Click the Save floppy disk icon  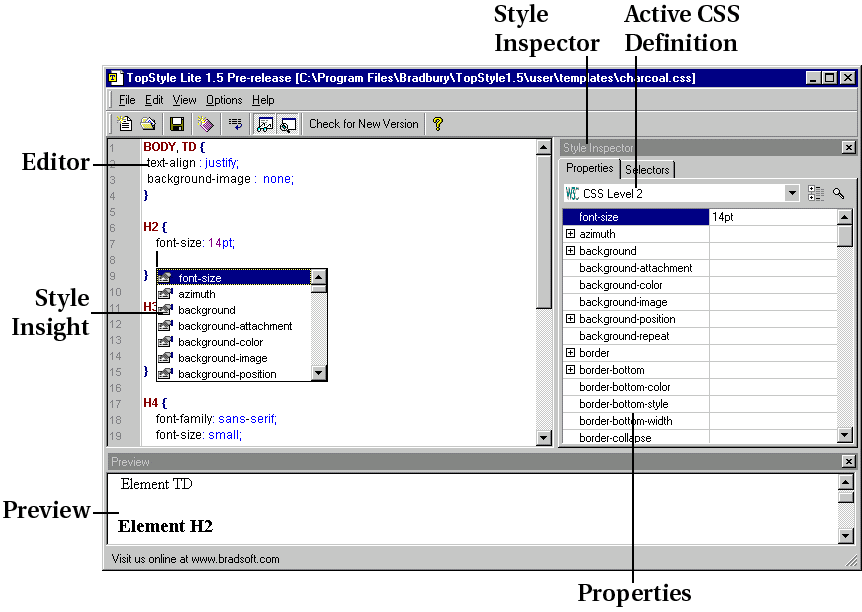point(177,124)
